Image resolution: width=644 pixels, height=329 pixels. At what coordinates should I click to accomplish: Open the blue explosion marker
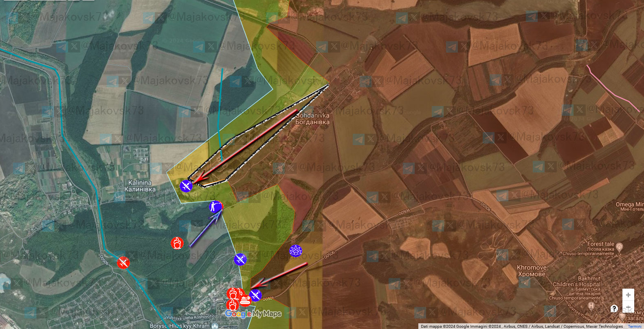[x=295, y=250]
